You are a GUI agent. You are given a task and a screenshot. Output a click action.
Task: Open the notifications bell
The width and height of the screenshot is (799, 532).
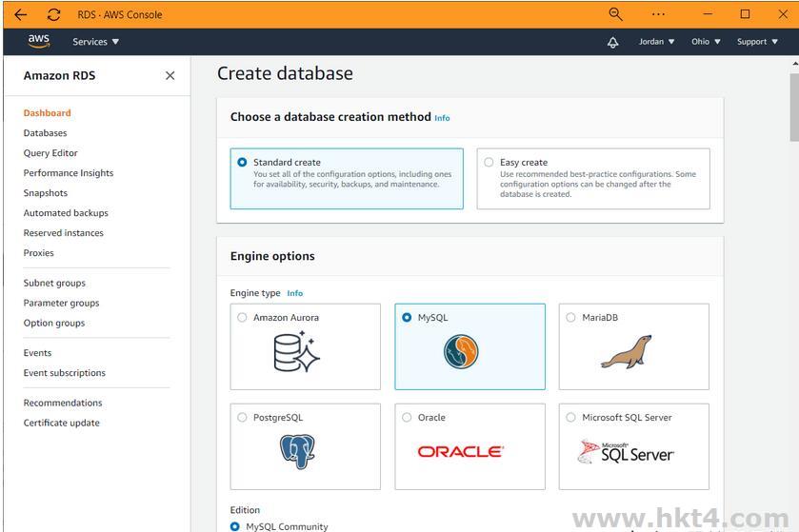pos(613,42)
